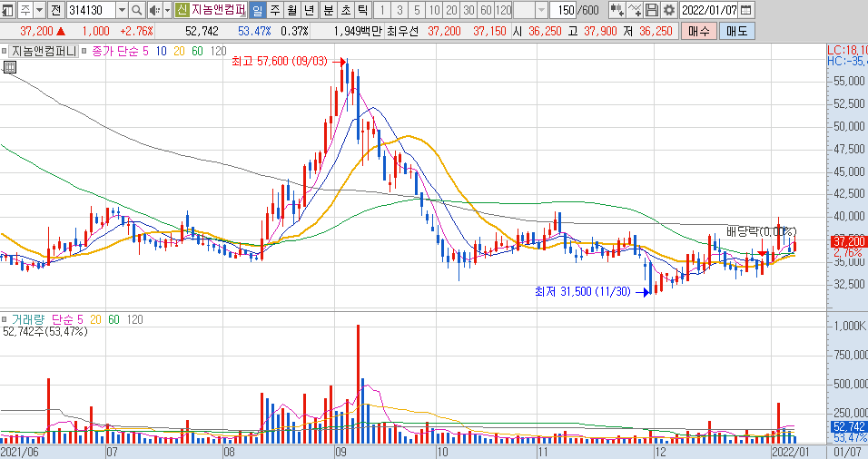Click the 지놈앤컴퍼 stock name field
The image size is (868, 459).
click(219, 9)
